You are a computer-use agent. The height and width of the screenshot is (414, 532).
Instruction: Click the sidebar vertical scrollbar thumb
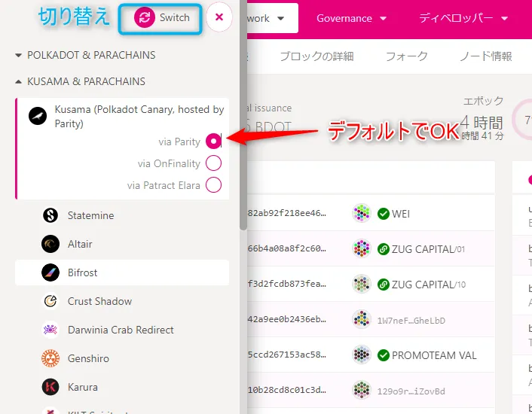click(x=243, y=115)
